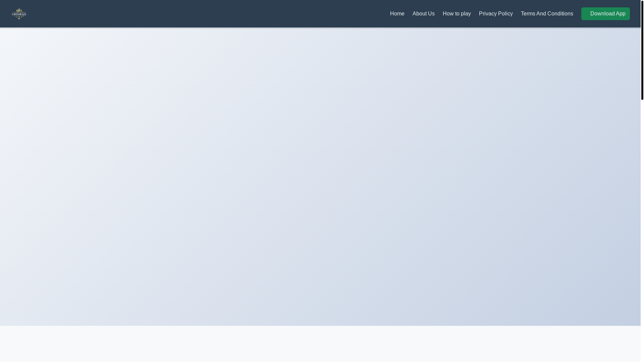Screen dimensions: 644x362
Task: Click the ChessRaja logo in the header
Action: (x=19, y=14)
